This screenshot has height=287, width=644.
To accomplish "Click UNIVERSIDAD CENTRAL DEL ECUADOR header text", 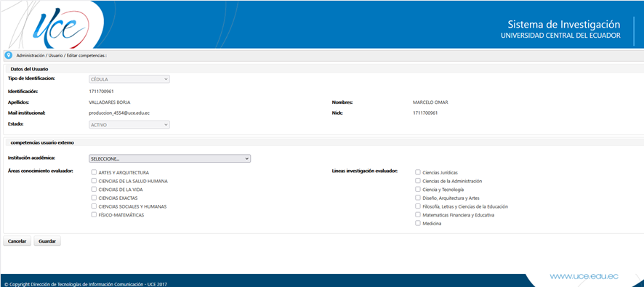I will point(560,36).
